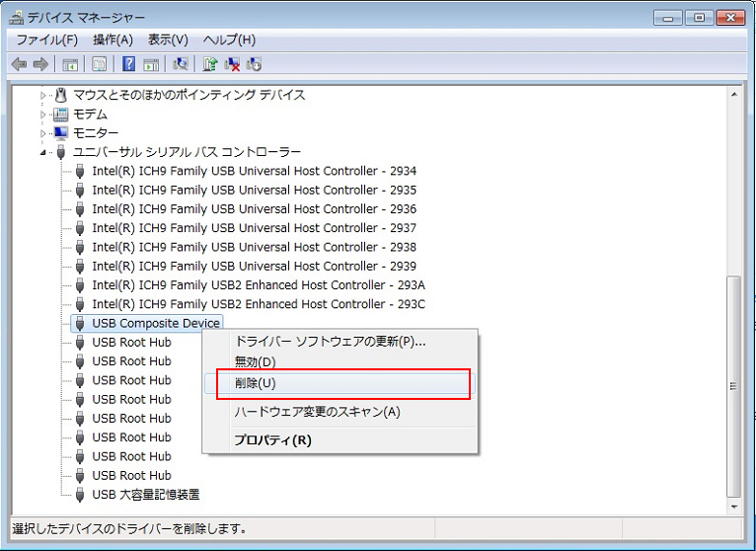Click the Device Manager title bar icon
The height and width of the screenshot is (551, 756).
17,18
